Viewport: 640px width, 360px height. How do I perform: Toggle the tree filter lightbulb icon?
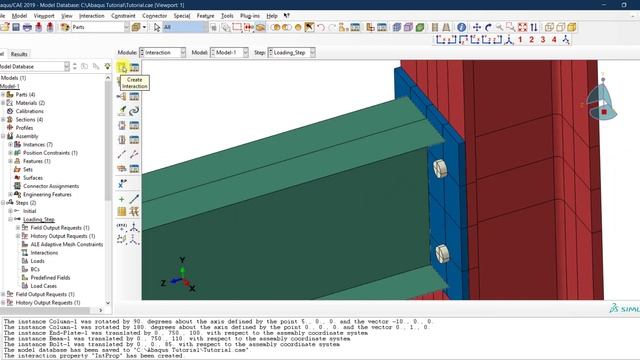(107, 66)
